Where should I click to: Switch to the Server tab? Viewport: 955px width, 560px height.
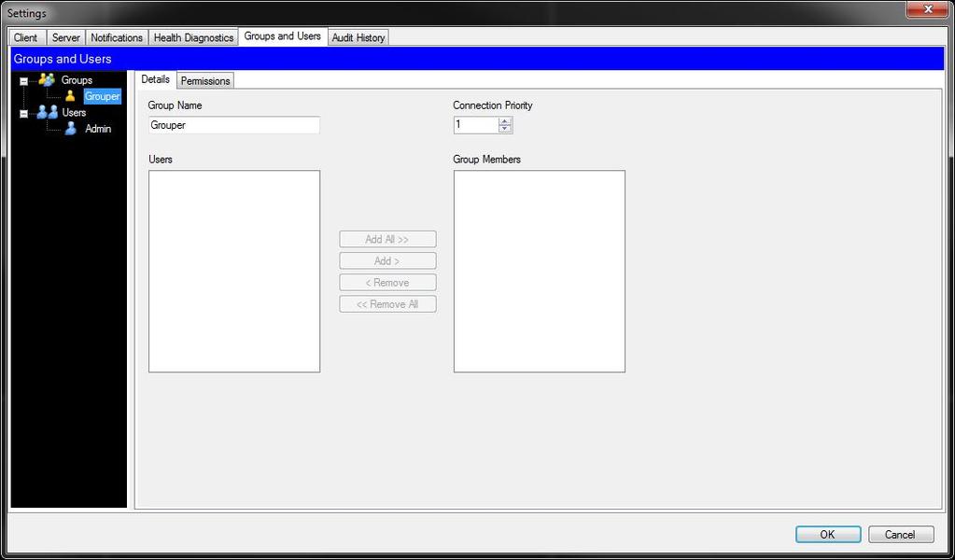[x=65, y=37]
